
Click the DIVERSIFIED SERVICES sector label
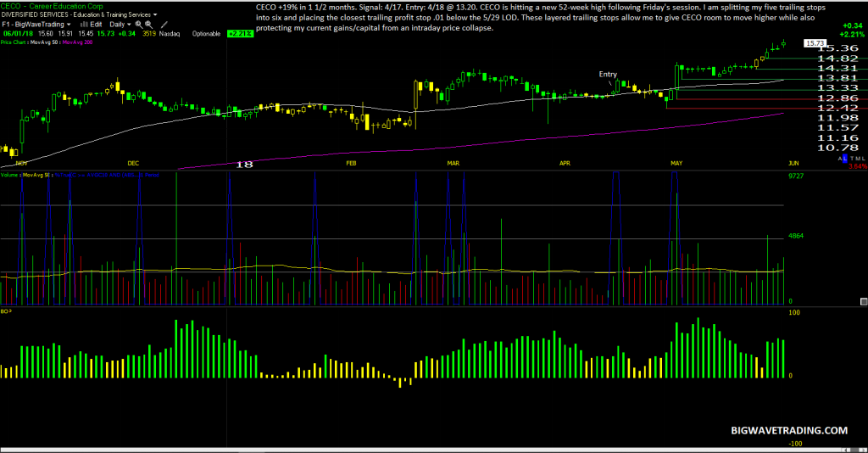click(x=34, y=15)
